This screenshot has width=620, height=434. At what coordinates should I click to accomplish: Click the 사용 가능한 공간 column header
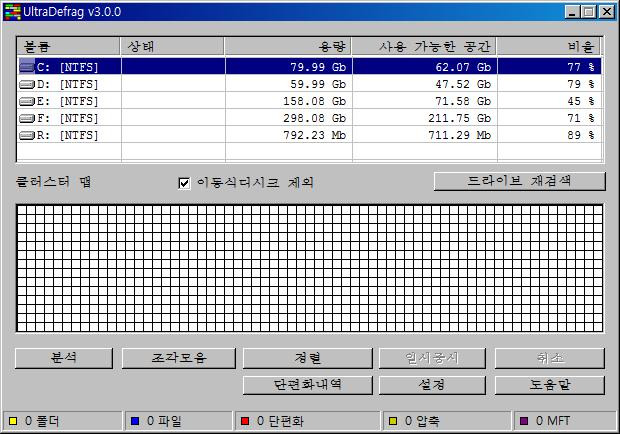tap(424, 47)
